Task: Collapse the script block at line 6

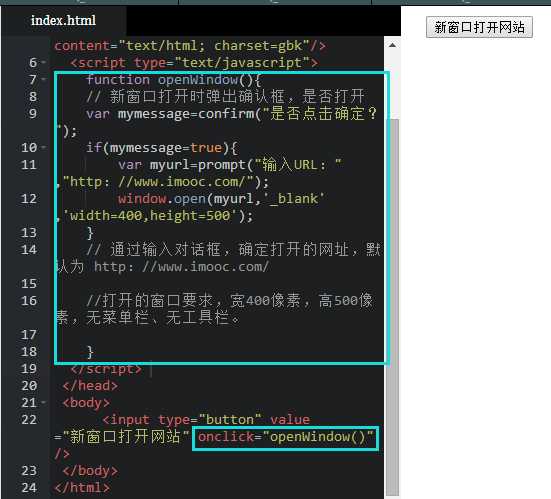Action: click(44, 63)
